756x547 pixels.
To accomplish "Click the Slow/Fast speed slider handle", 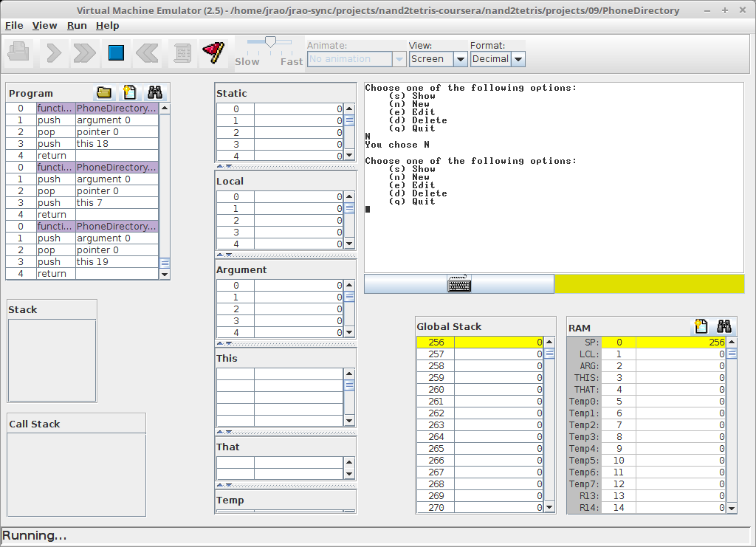I will pyautogui.click(x=270, y=43).
